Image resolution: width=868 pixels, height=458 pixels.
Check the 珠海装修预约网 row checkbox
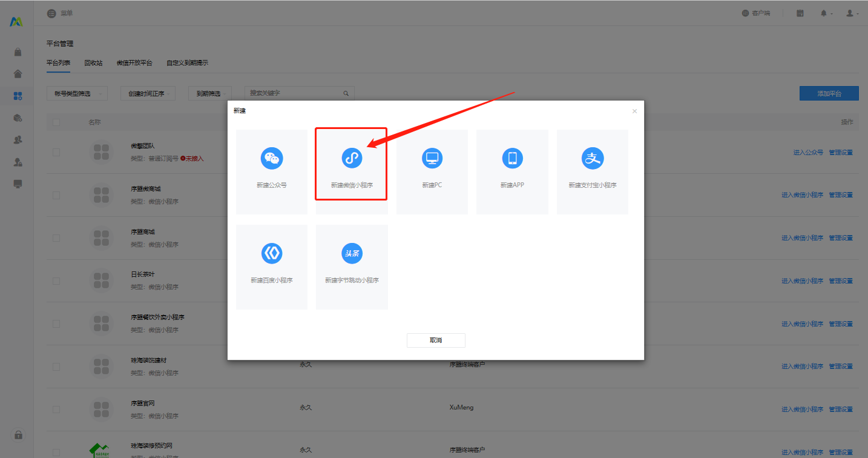[x=56, y=452]
